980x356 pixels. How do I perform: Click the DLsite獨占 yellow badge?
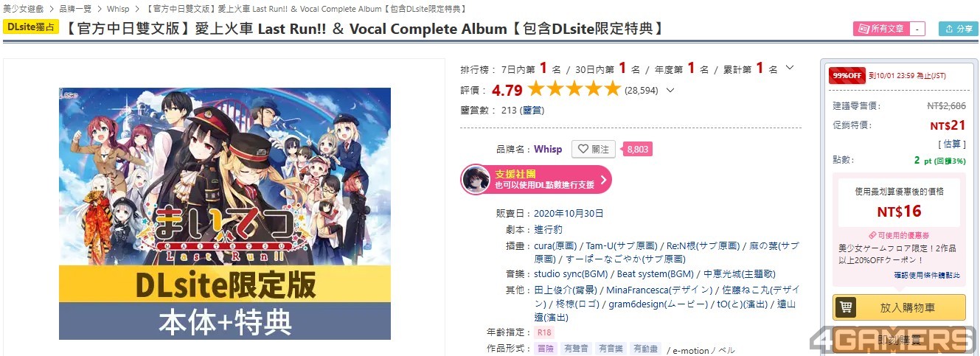(x=31, y=27)
